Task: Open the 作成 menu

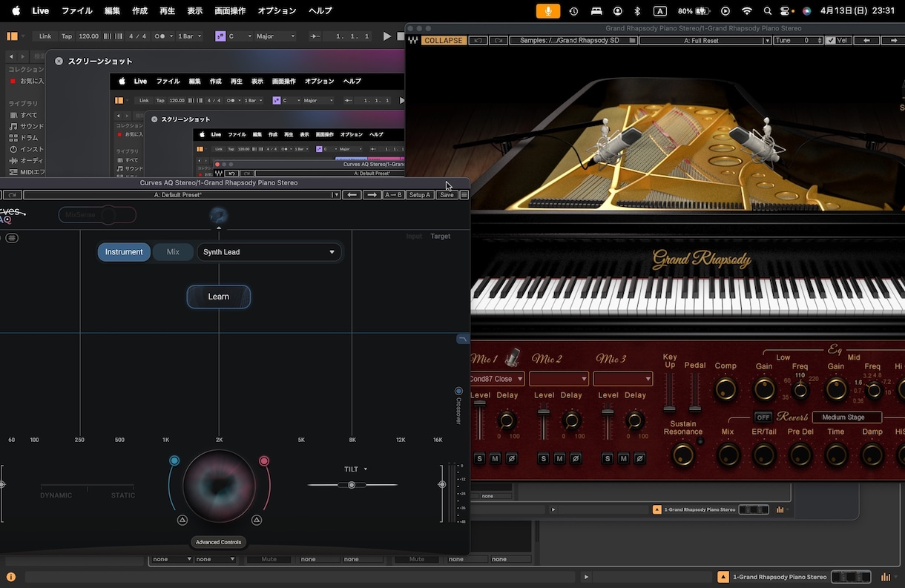Action: (x=139, y=11)
